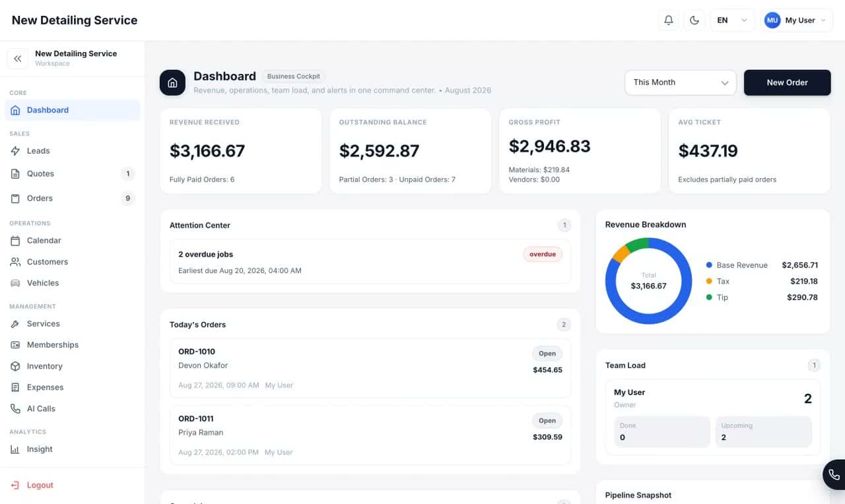Image resolution: width=845 pixels, height=504 pixels.
Task: Open the My User account menu
Action: point(795,20)
